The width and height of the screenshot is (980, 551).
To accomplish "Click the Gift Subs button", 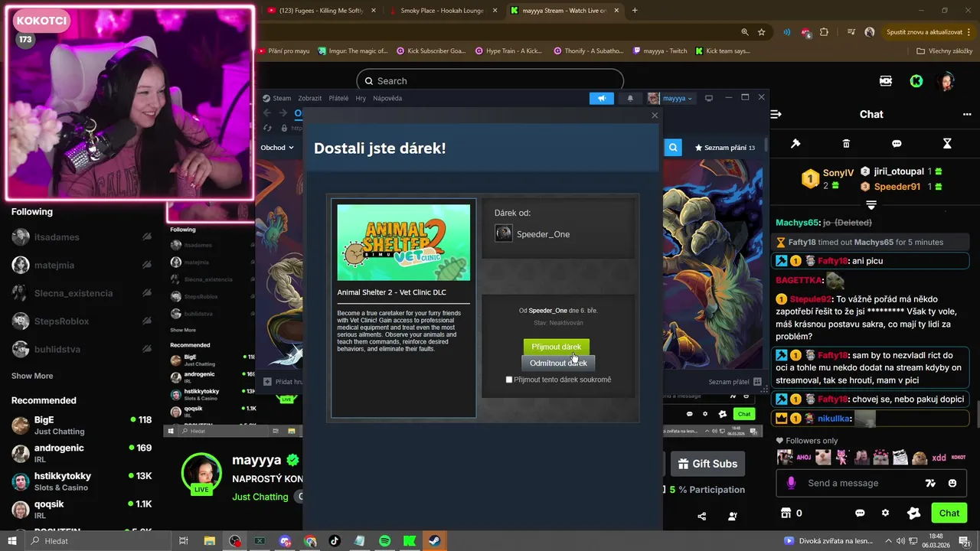I will (x=707, y=464).
